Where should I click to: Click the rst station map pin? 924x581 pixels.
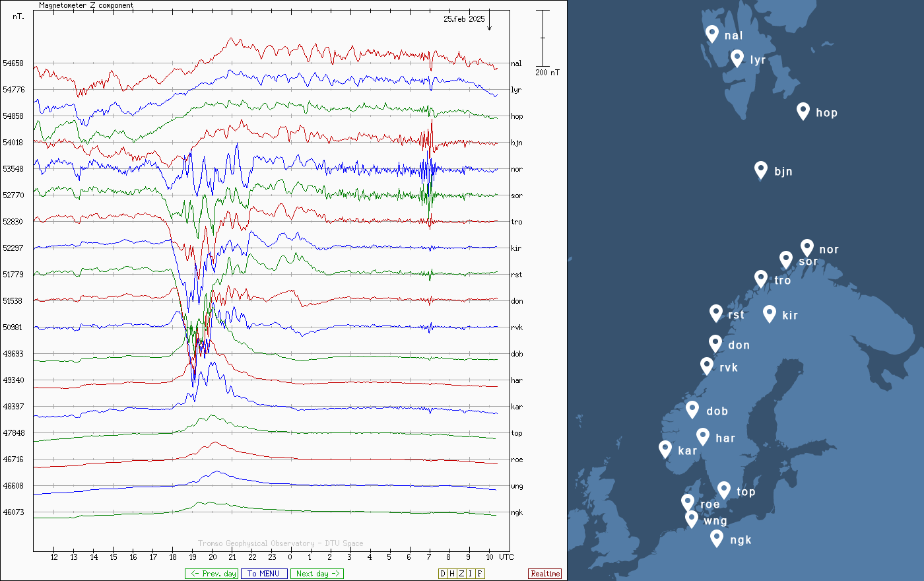(716, 312)
